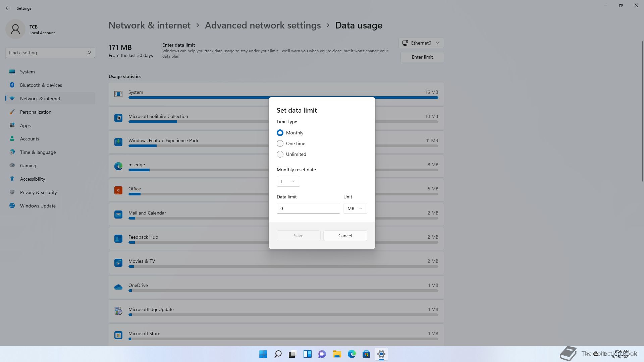Click the Movies & TV icon

point(118,263)
